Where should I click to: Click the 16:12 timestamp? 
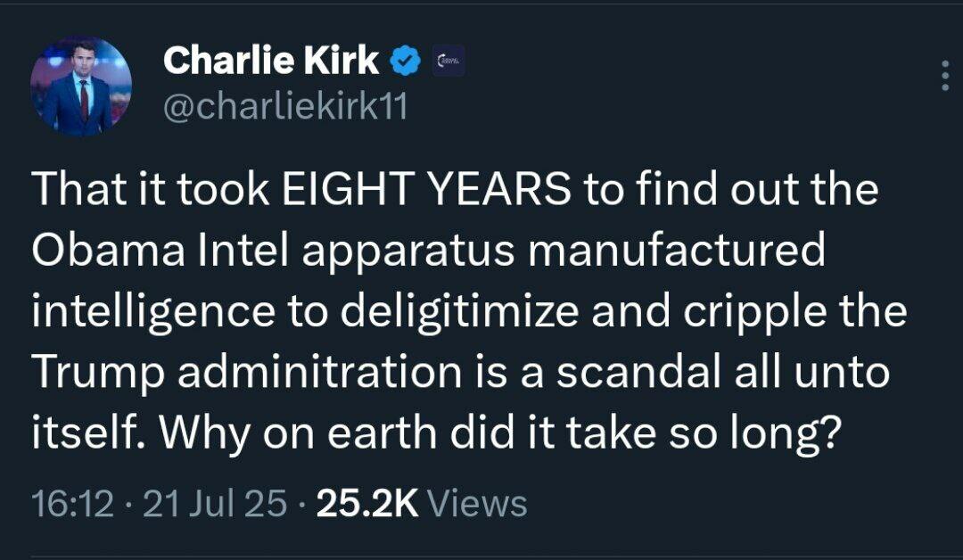(72, 504)
